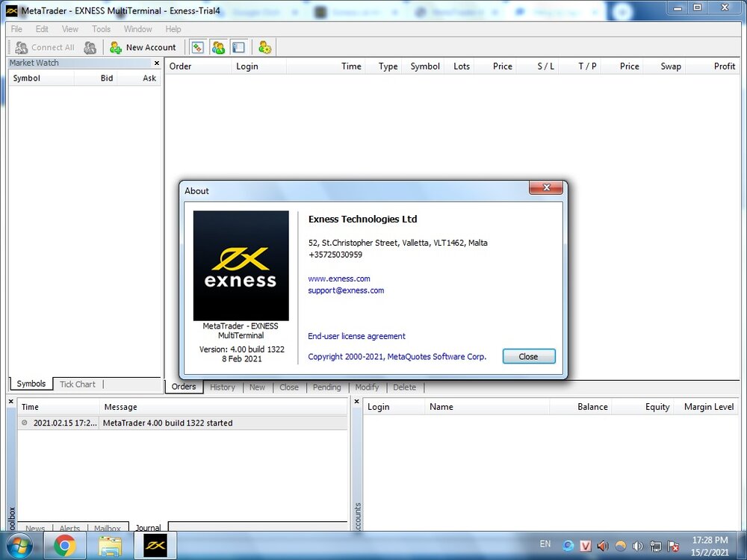Click the Swap column header
747x560 pixels.
pos(665,66)
